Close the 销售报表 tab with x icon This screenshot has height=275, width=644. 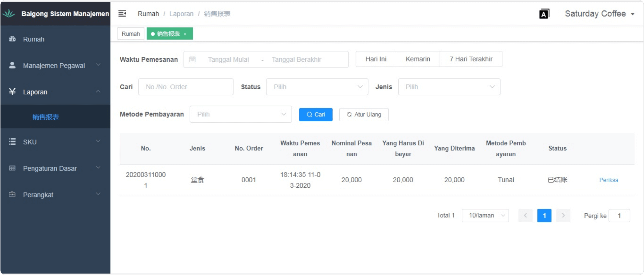[185, 34]
